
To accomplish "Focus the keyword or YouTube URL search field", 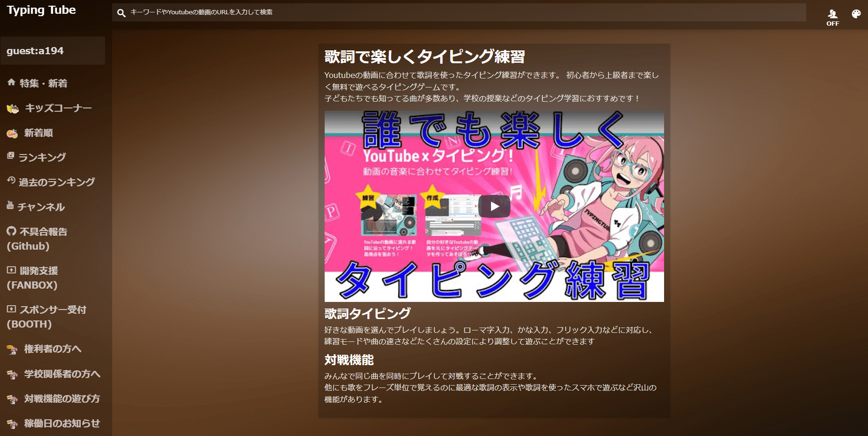I will point(459,12).
